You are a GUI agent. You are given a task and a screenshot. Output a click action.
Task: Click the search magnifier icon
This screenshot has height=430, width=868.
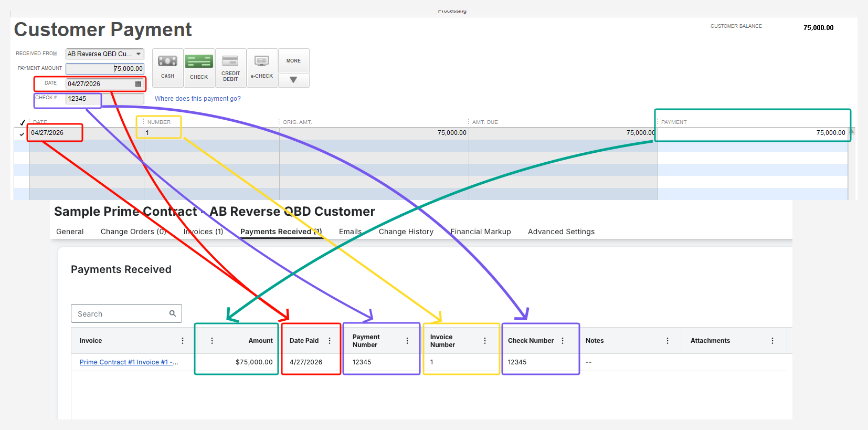click(x=173, y=313)
